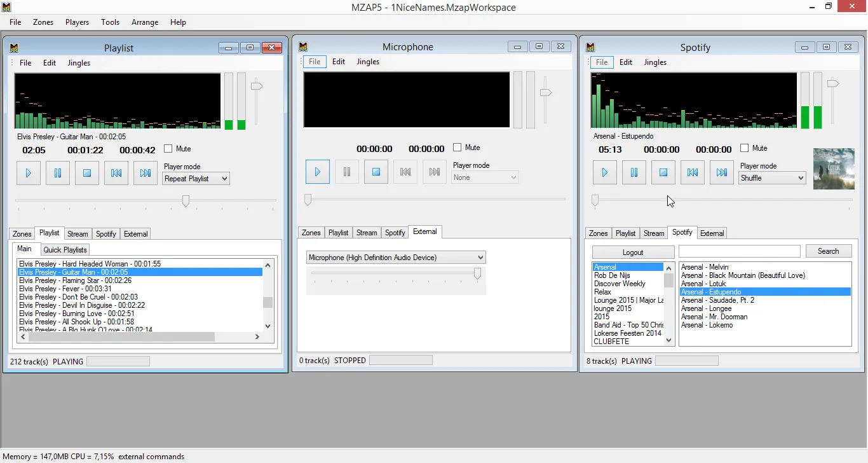This screenshot has height=463, width=868.
Task: Click the Spotify Logout button
Action: click(x=633, y=252)
